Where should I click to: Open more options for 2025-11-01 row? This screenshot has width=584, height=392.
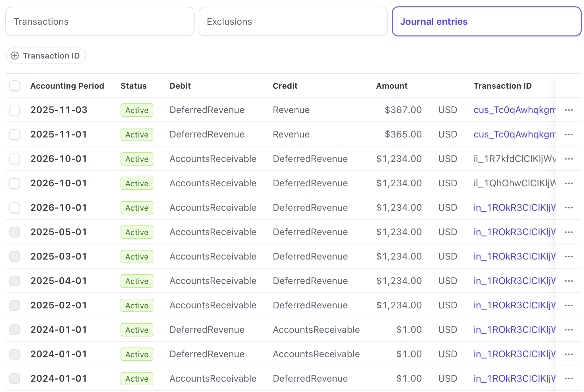[569, 134]
